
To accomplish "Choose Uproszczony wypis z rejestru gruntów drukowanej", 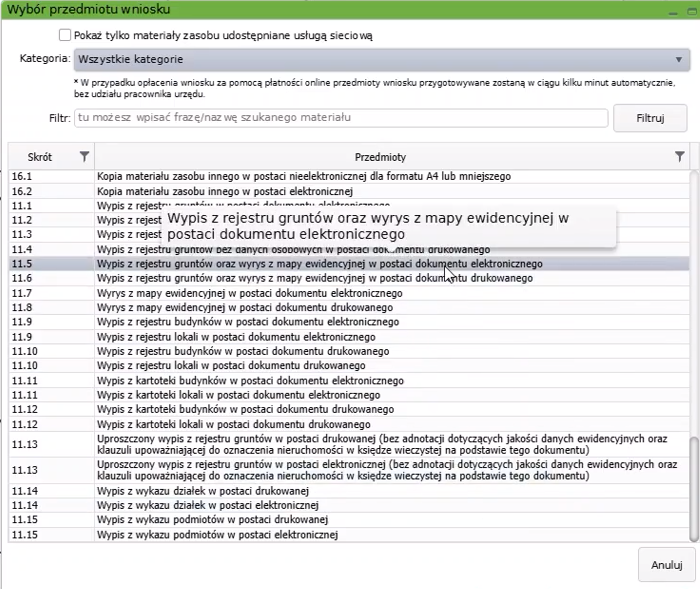I will 380,445.
